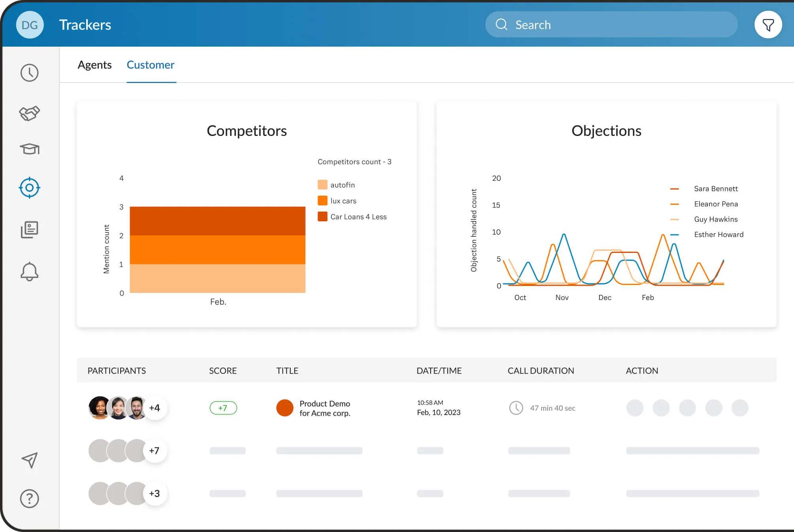Open the graduation cap coaching icon

[30, 149]
